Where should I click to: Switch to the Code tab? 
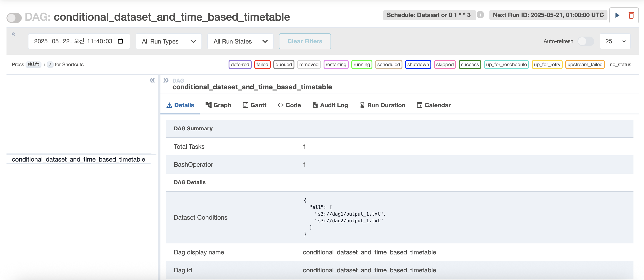289,105
